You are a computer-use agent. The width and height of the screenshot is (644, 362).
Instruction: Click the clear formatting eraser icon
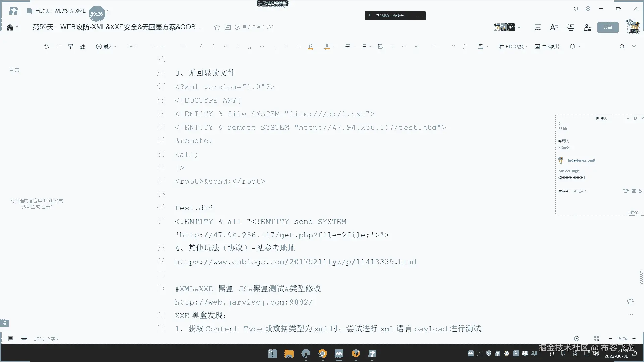(x=83, y=47)
